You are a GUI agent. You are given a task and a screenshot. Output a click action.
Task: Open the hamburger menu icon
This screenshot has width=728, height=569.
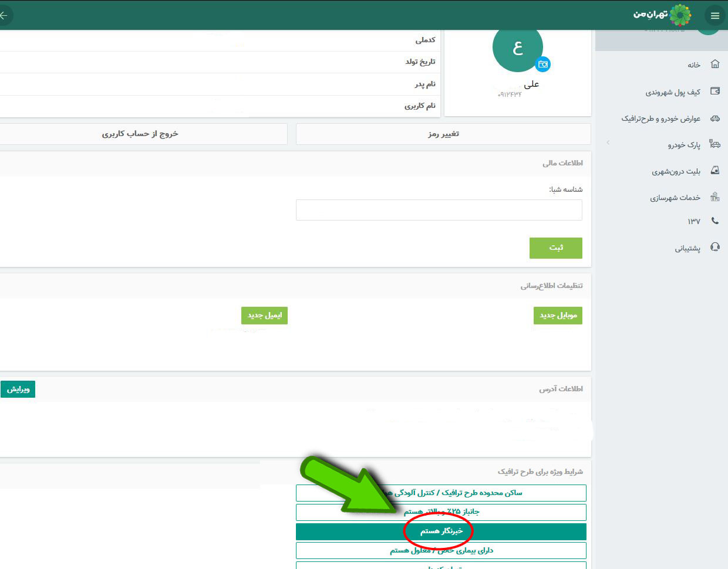pos(714,16)
